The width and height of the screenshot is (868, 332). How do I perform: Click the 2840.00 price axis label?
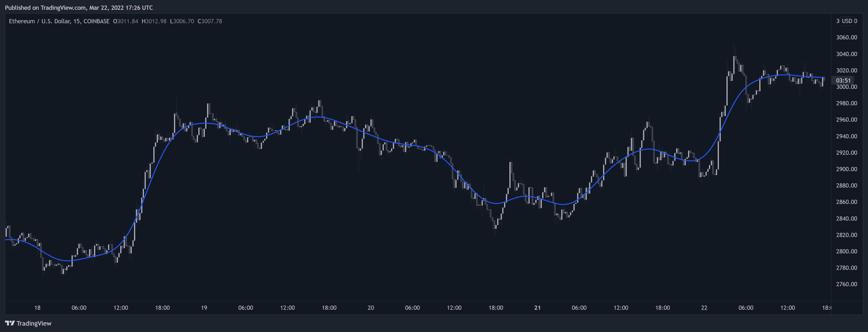tap(847, 219)
